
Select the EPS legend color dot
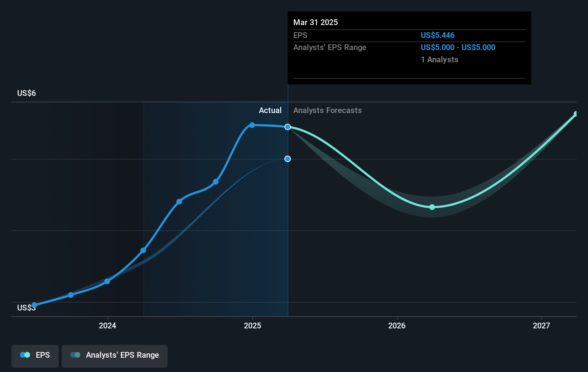click(x=24, y=355)
